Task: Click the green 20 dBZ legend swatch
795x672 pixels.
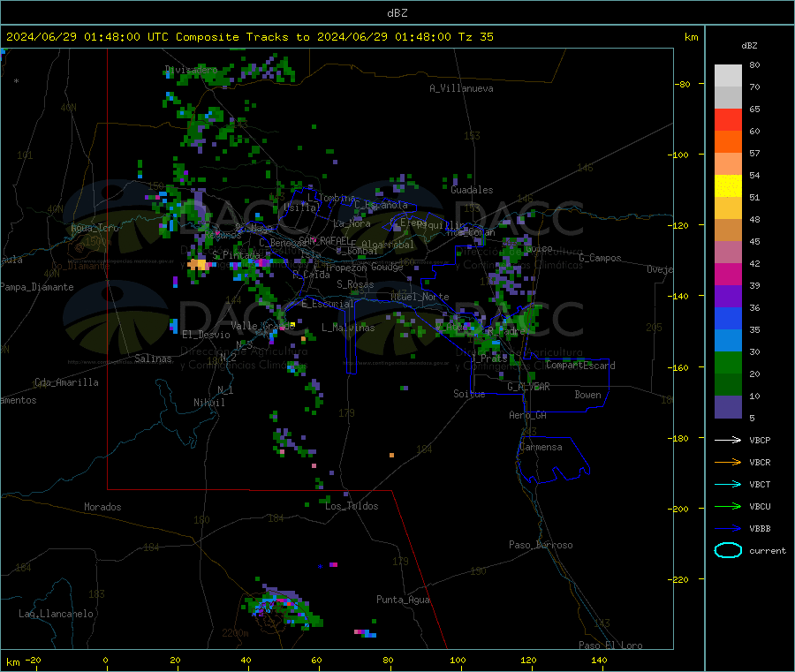Action: pos(728,362)
